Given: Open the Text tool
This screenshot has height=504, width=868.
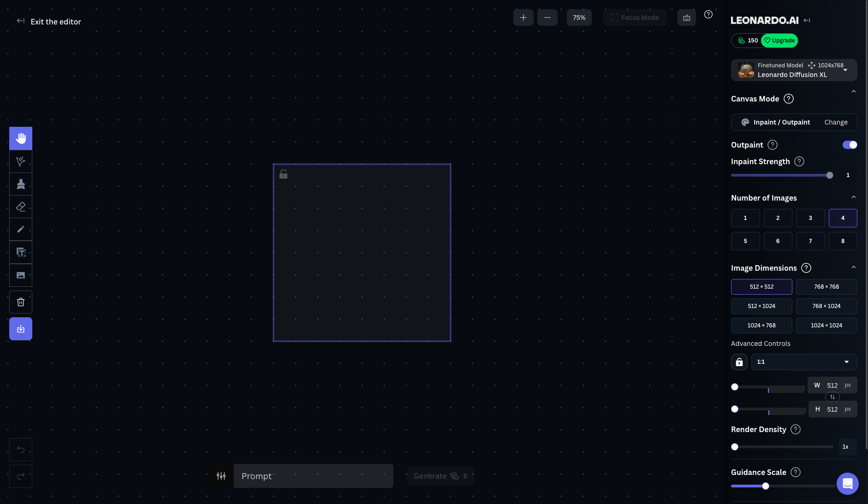Looking at the screenshot, I should pos(21,252).
